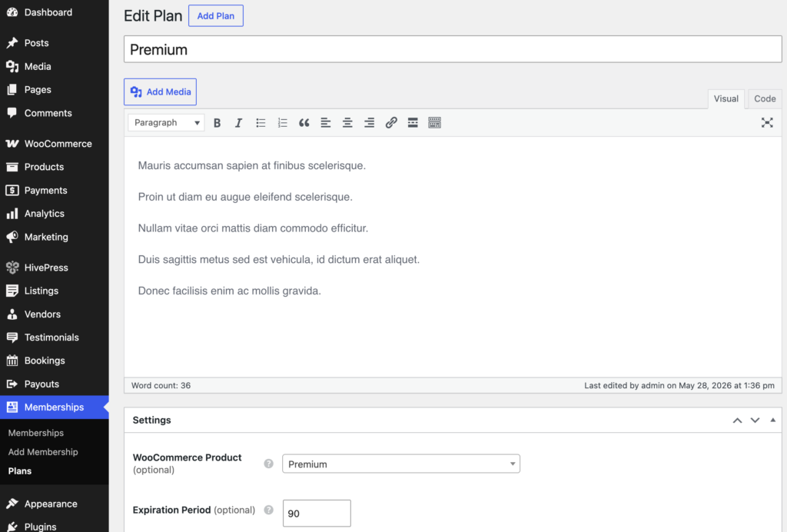Image resolution: width=787 pixels, height=532 pixels.
Task: Insert a numbered list
Action: click(x=283, y=122)
